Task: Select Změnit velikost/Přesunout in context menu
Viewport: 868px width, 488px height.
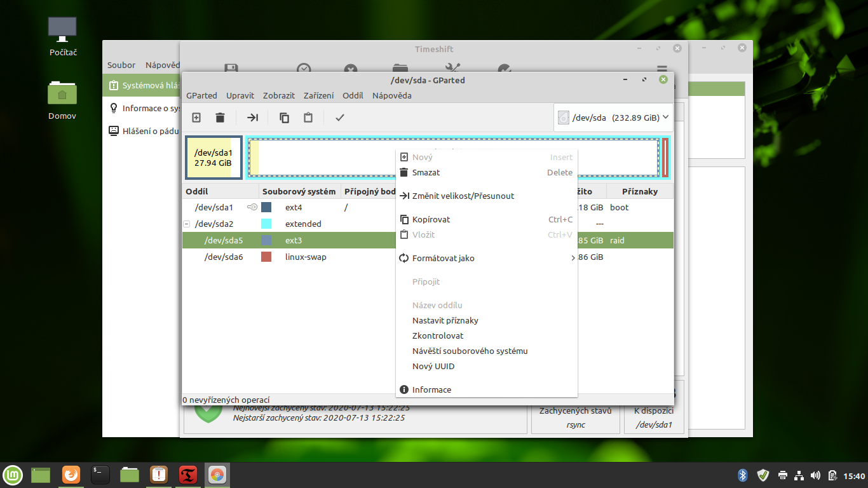Action: (x=463, y=196)
